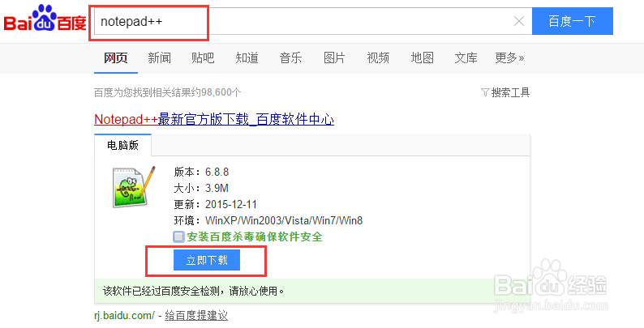Viewport: 644px width, 328px height.
Task: Open rj.baidu.com/ link
Action: pos(124,315)
